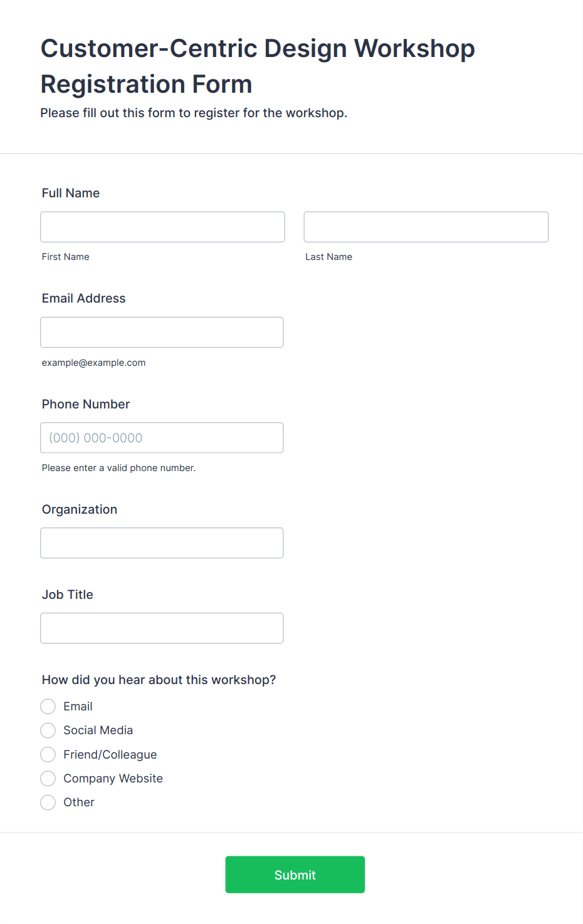Select Company Website radio button
Image resolution: width=583 pixels, height=924 pixels.
(48, 779)
